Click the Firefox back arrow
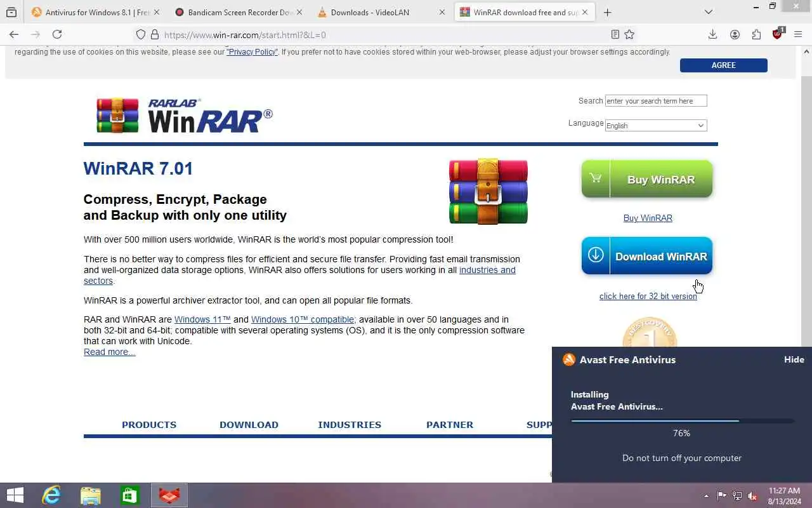This screenshot has width=812, height=508. point(14,34)
